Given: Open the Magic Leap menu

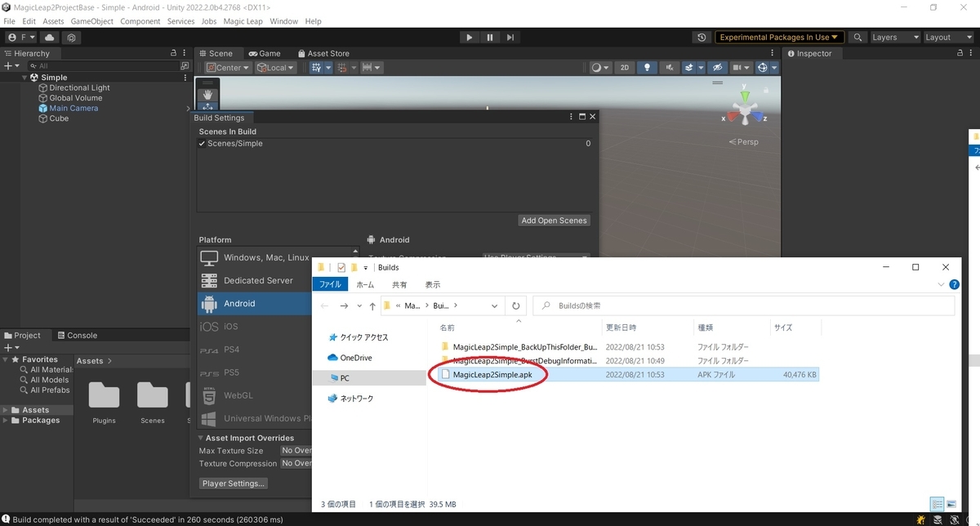Looking at the screenshot, I should [x=243, y=21].
